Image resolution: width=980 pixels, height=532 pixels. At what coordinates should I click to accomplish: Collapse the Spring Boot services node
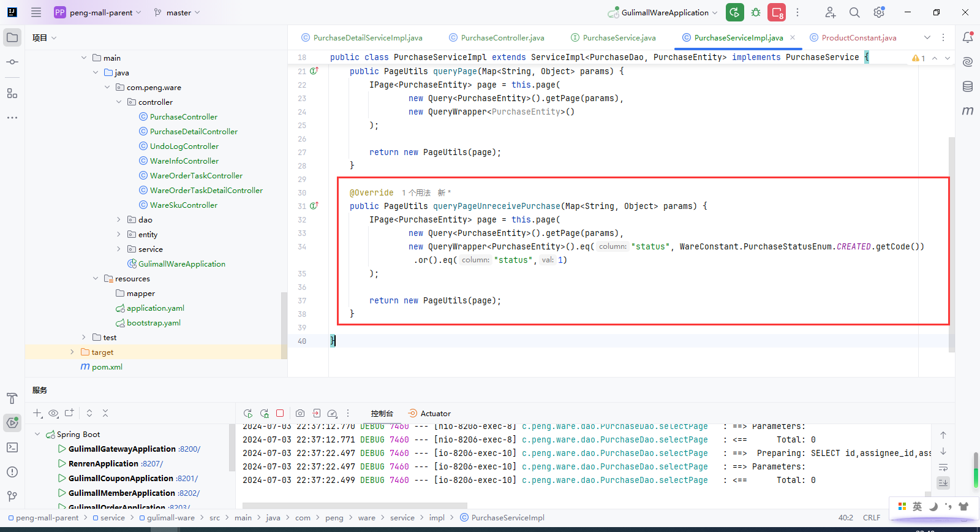(37, 434)
